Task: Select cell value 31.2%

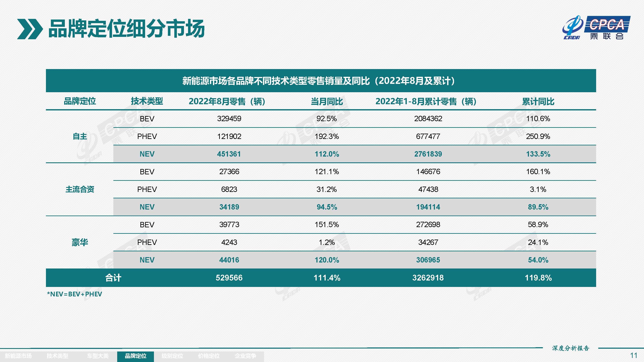Action: [327, 189]
